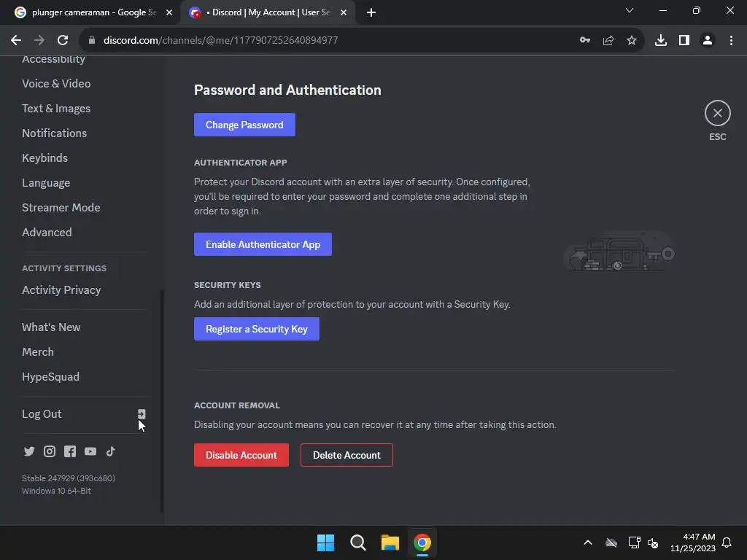The image size is (747, 560).
Task: Open Windows taskbar search
Action: (x=357, y=542)
